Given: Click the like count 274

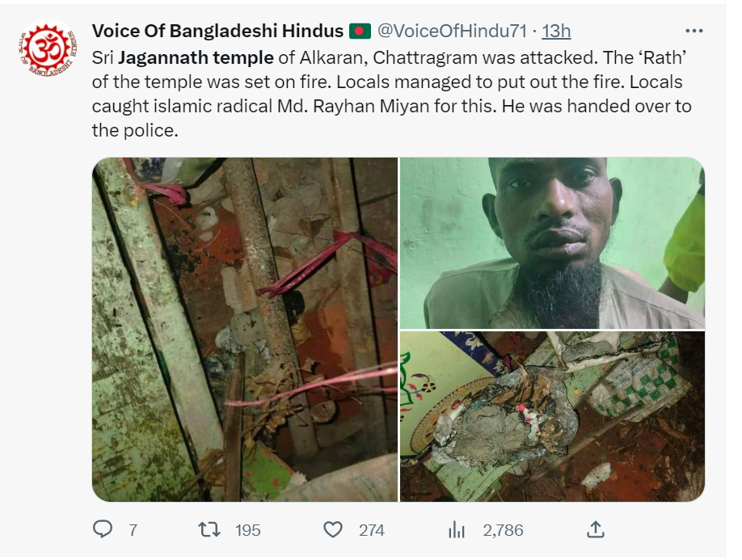Looking at the screenshot, I should tap(371, 530).
